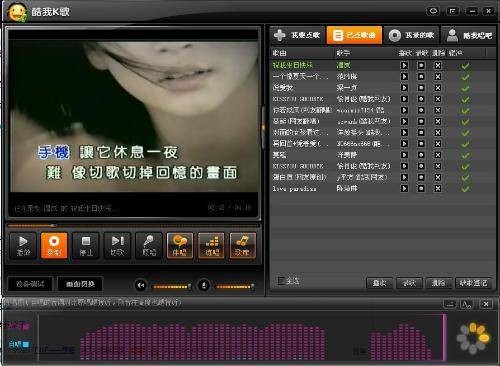Screen dimensions: 500x366
Task: Open the 设备调试 device test button
Action: tap(30, 284)
